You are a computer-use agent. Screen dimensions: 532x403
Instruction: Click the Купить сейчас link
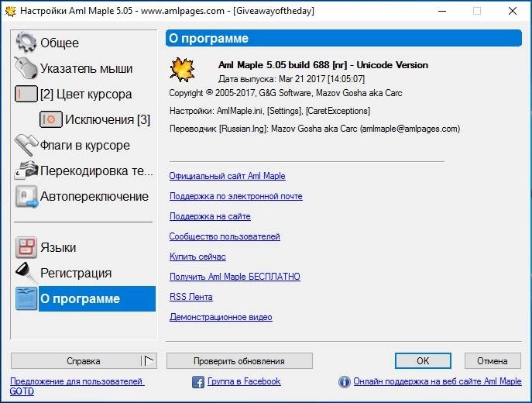197,257
